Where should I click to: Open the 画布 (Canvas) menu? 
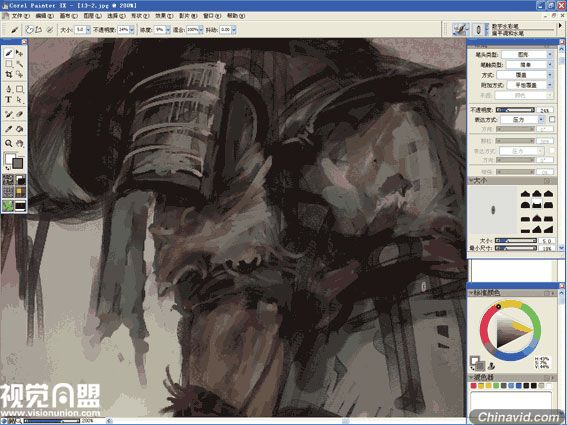click(68, 16)
